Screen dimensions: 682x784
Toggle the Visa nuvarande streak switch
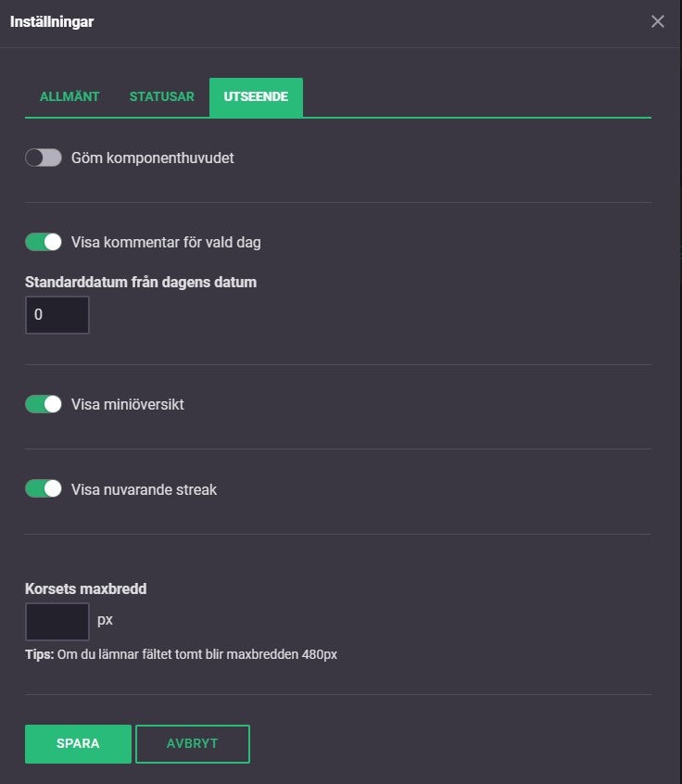coord(44,488)
